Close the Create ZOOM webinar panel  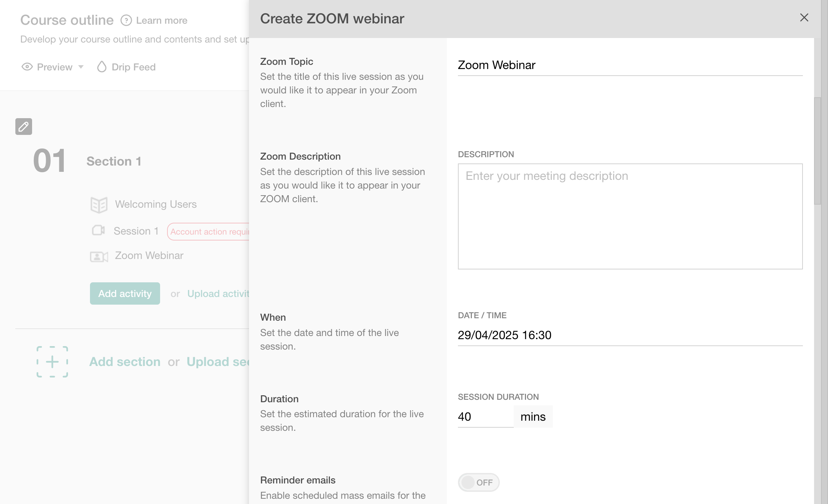(x=804, y=17)
